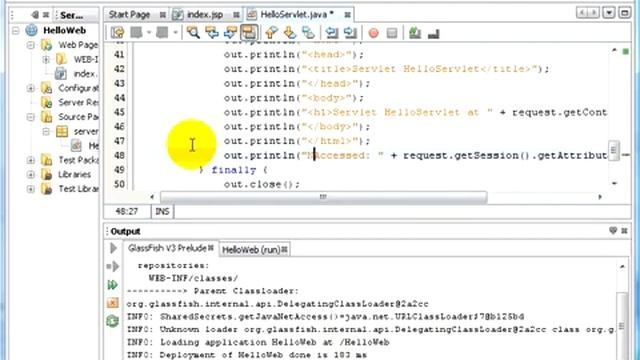Switch to index.jsp tab
Image resolution: width=640 pixels, height=360 pixels.
(204, 15)
